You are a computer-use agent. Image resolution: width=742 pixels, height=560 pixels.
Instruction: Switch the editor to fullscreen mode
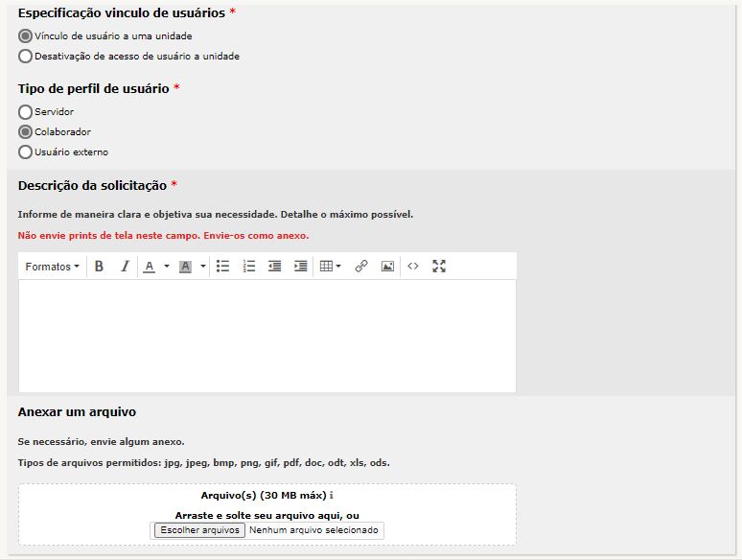click(x=439, y=267)
